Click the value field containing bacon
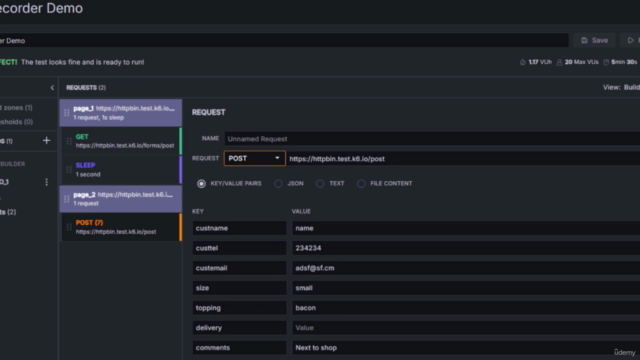 pyautogui.click(x=466, y=308)
